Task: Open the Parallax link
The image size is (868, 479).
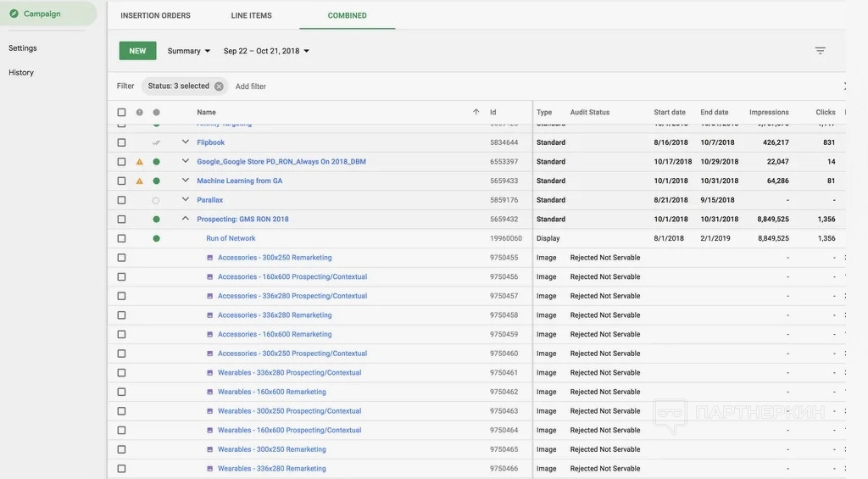Action: click(210, 200)
